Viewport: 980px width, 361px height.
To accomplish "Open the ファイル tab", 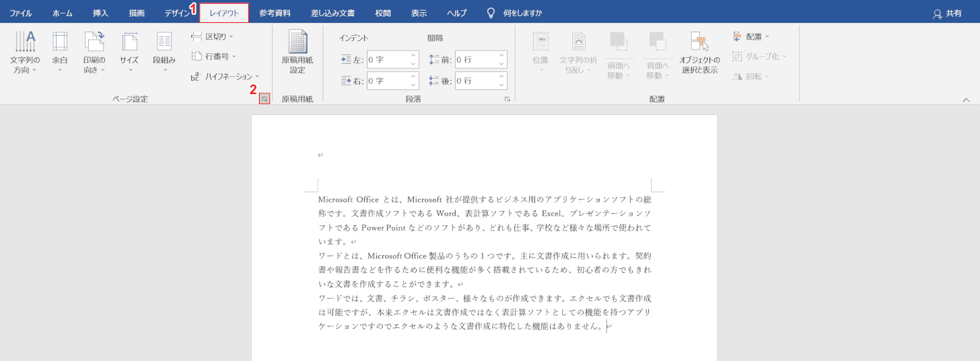I will (x=21, y=13).
